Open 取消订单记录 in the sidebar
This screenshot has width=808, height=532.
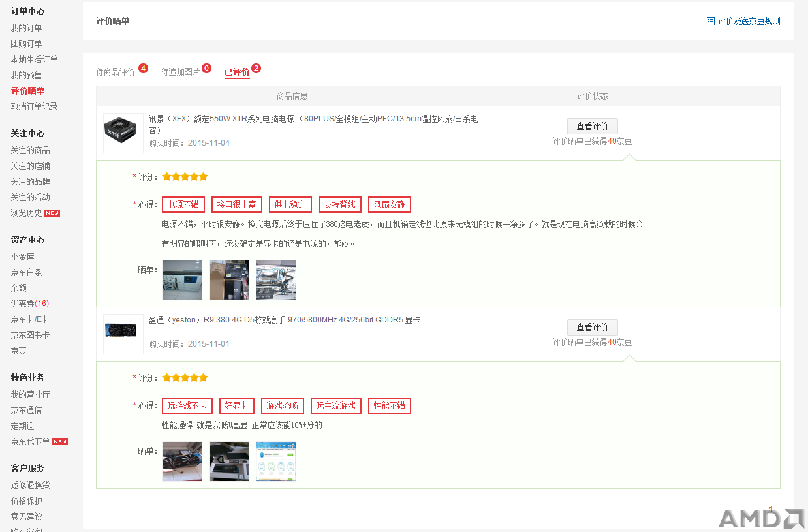34,106
